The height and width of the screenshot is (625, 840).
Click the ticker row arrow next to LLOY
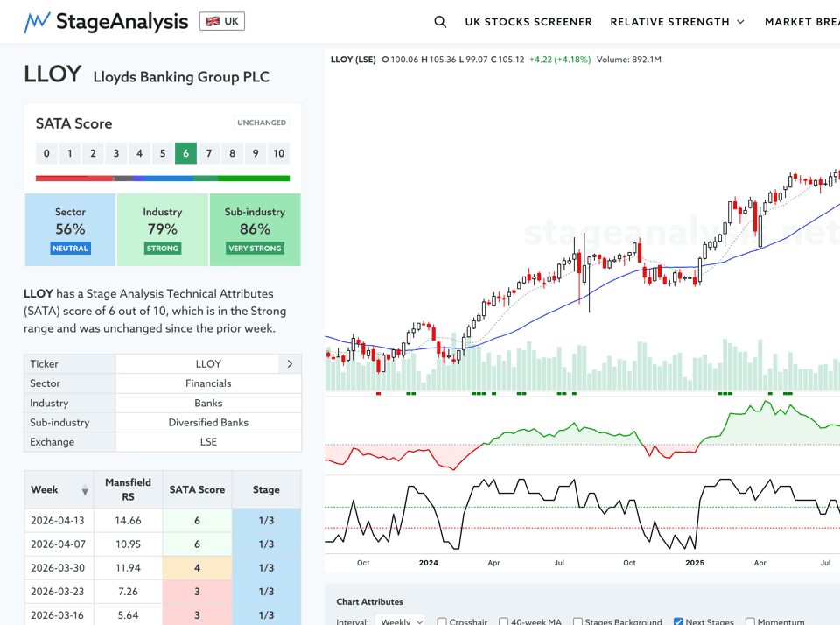[x=290, y=364]
